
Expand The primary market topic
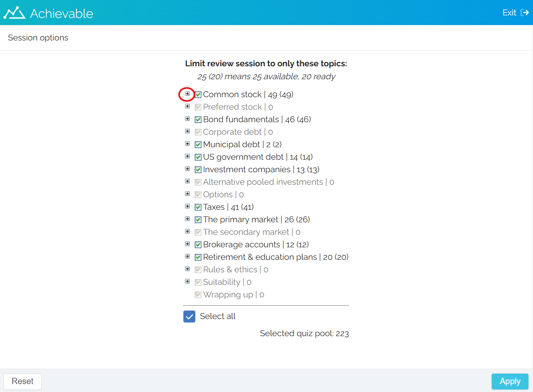pos(187,219)
